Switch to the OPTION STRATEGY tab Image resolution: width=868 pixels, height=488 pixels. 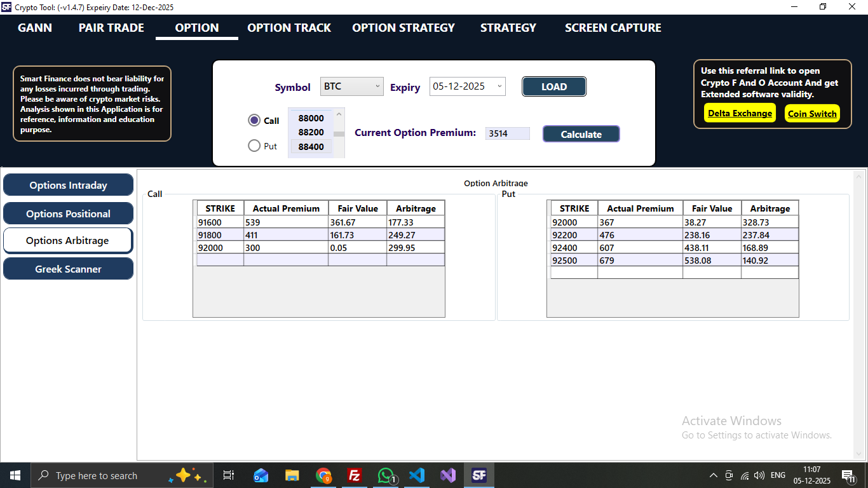pyautogui.click(x=403, y=27)
